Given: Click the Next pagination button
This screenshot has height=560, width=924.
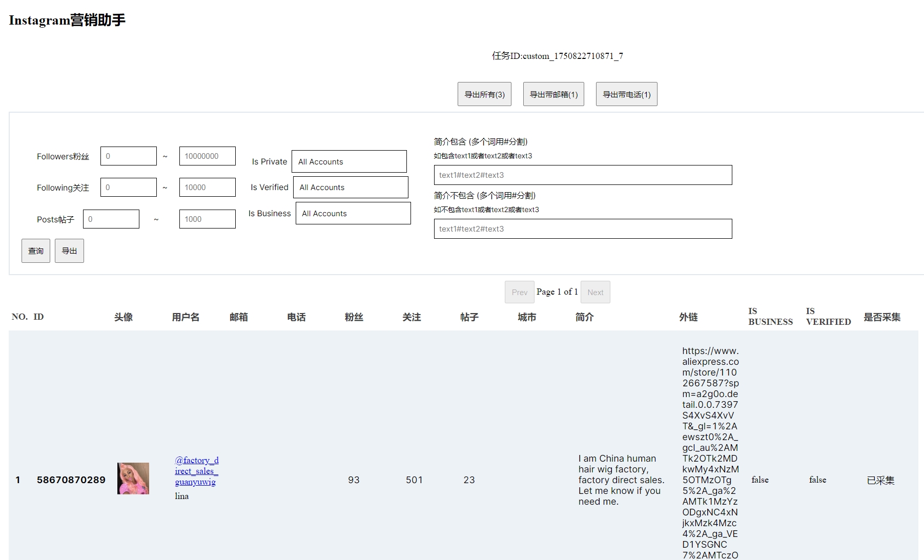Looking at the screenshot, I should coord(595,292).
